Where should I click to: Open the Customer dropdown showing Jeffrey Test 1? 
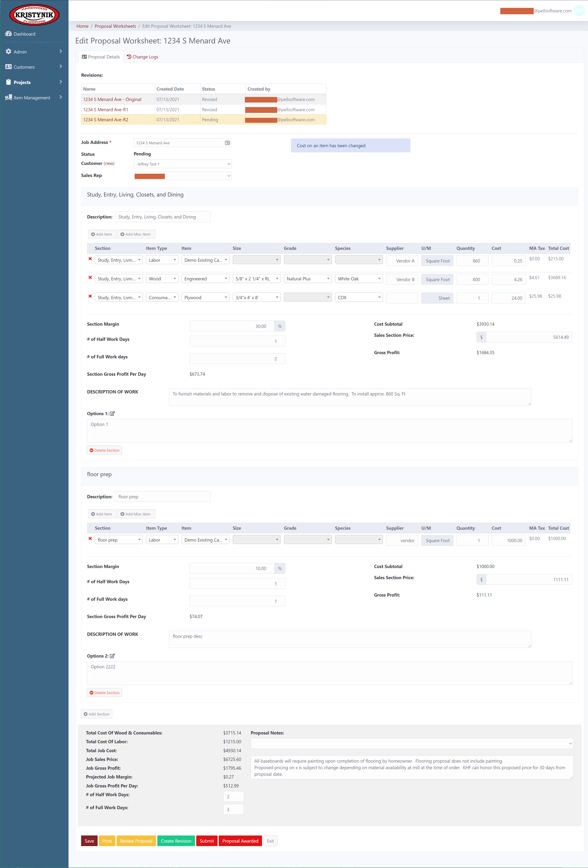(x=182, y=164)
